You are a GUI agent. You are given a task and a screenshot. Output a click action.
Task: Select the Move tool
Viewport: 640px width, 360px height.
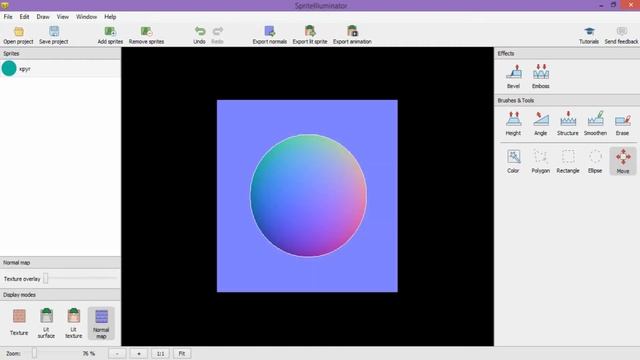[623, 161]
